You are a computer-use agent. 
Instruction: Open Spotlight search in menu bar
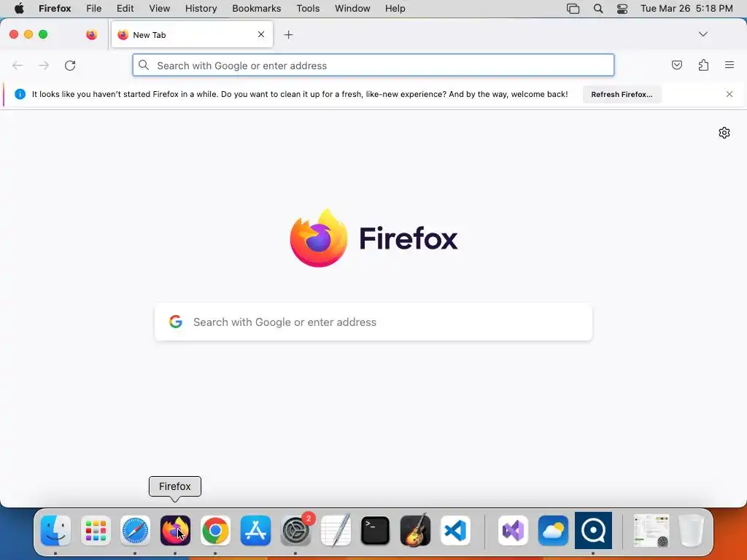pyautogui.click(x=598, y=9)
